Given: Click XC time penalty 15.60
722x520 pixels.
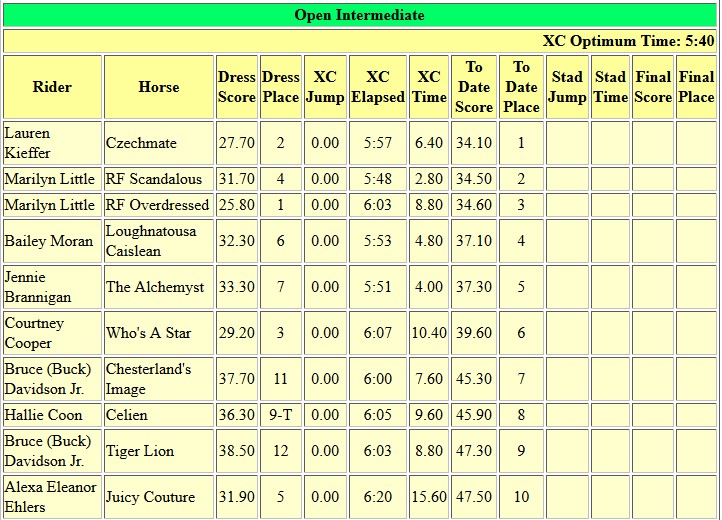Looking at the screenshot, I should tap(429, 497).
